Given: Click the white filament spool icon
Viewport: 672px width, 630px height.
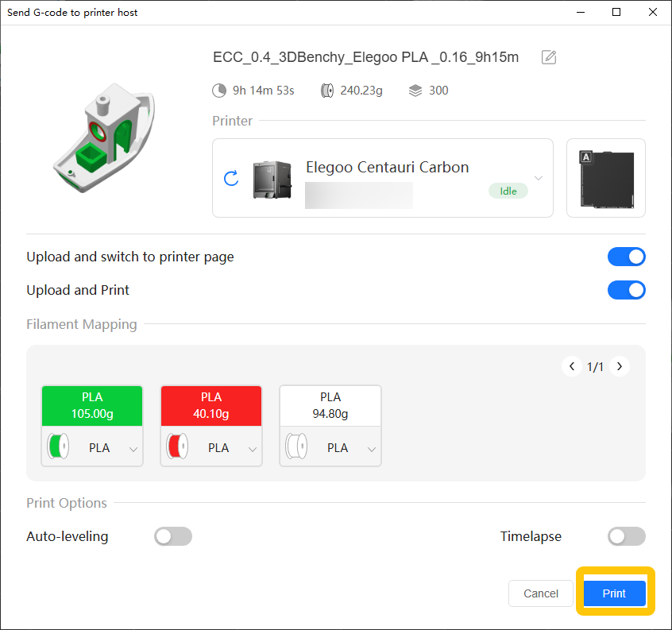Looking at the screenshot, I should (296, 446).
